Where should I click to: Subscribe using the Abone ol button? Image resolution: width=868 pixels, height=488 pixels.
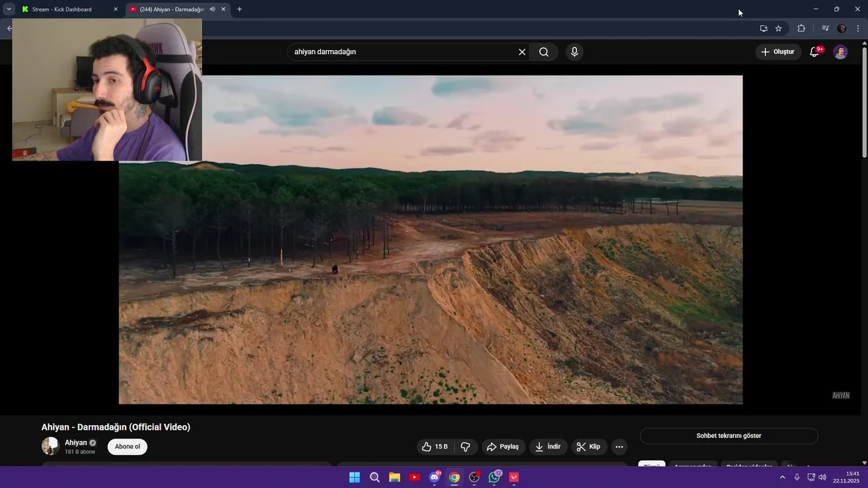click(127, 447)
